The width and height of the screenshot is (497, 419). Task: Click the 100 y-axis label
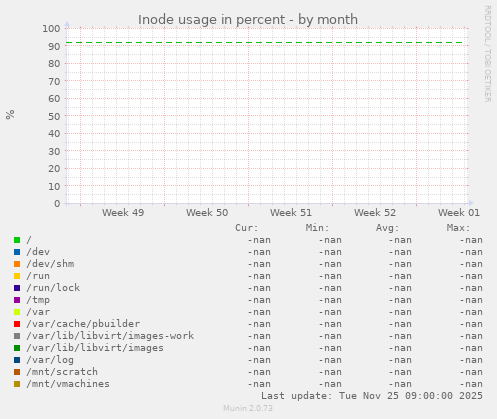[x=51, y=29]
